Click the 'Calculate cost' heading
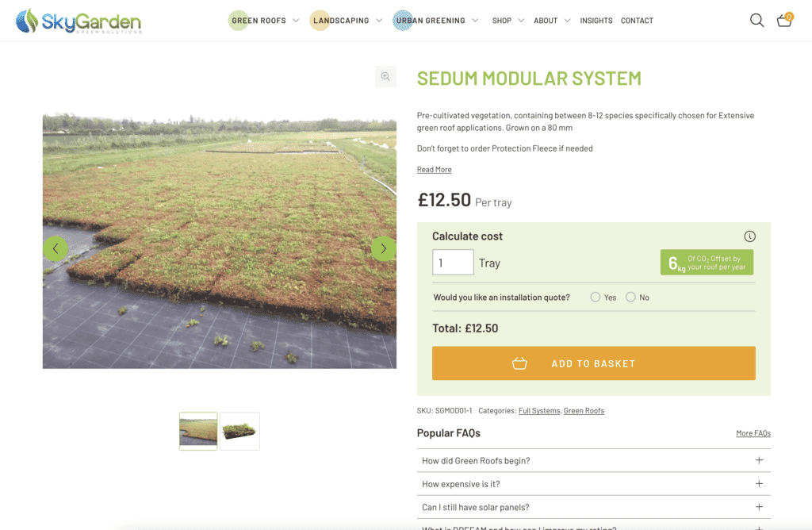812x530 pixels. click(x=467, y=236)
